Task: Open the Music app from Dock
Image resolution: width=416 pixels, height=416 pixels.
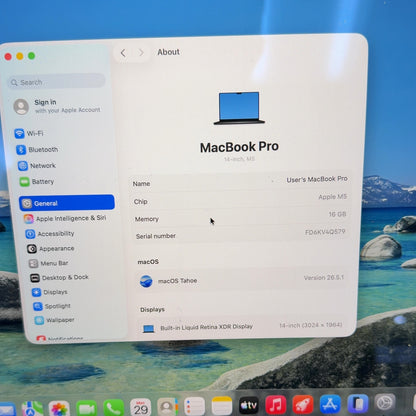Action: click(x=276, y=405)
